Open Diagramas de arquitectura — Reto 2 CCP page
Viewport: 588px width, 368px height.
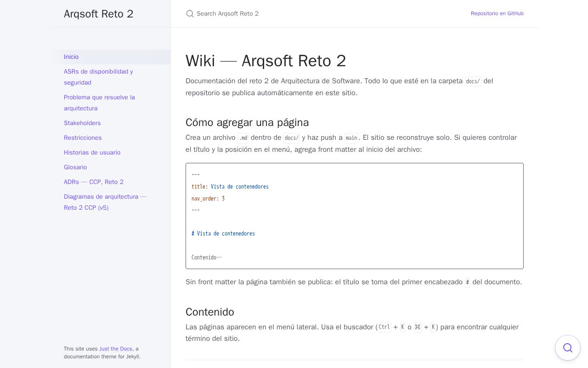(x=110, y=202)
